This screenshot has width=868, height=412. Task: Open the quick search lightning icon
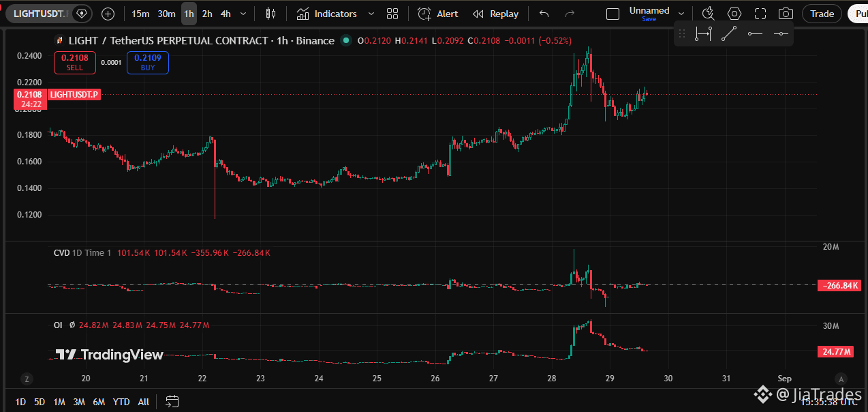[708, 14]
